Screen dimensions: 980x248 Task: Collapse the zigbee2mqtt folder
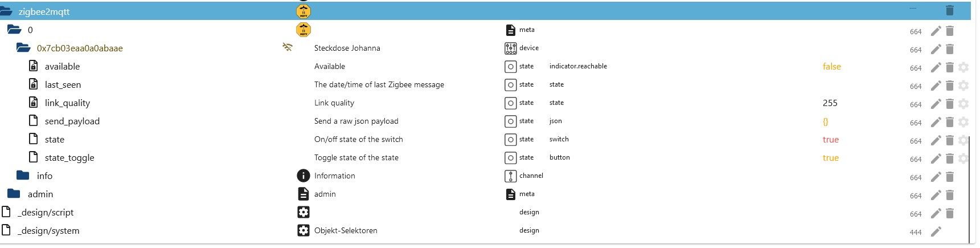pyautogui.click(x=6, y=11)
